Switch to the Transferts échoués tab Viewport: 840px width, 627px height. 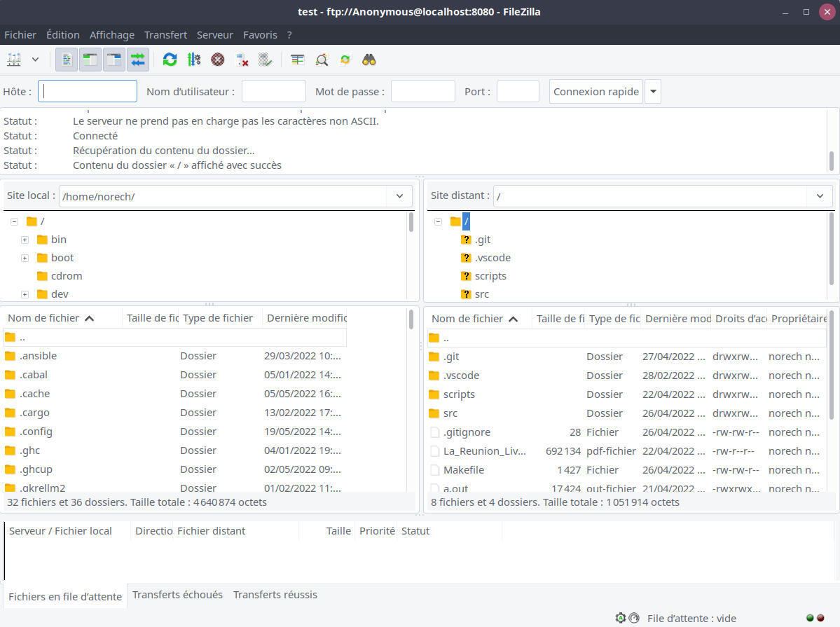pyautogui.click(x=177, y=595)
